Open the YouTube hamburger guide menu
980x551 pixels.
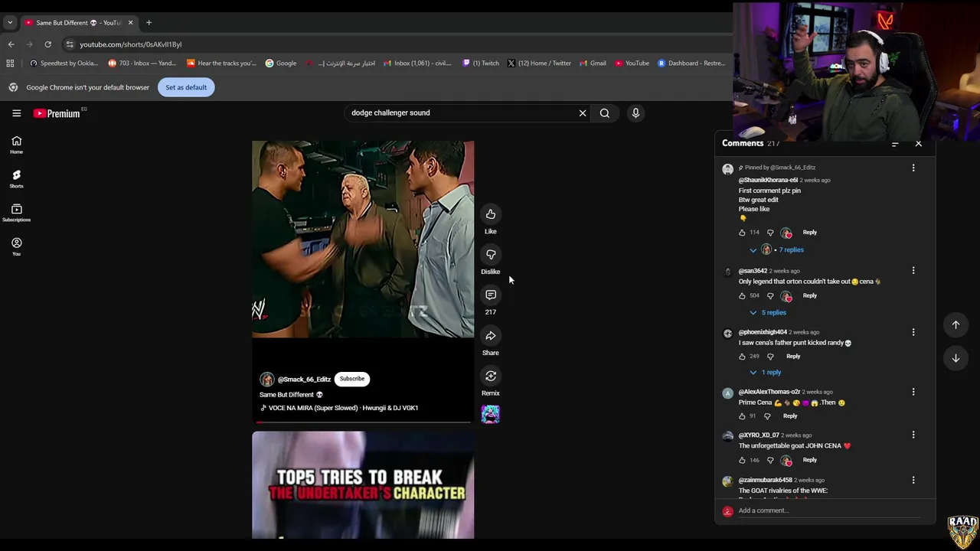coord(16,113)
